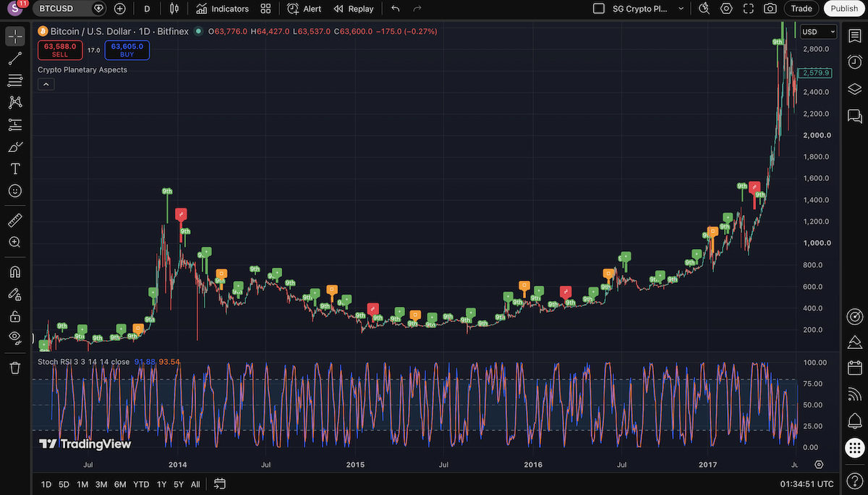Click the 01:34:51 UTC timezone label

(807, 483)
